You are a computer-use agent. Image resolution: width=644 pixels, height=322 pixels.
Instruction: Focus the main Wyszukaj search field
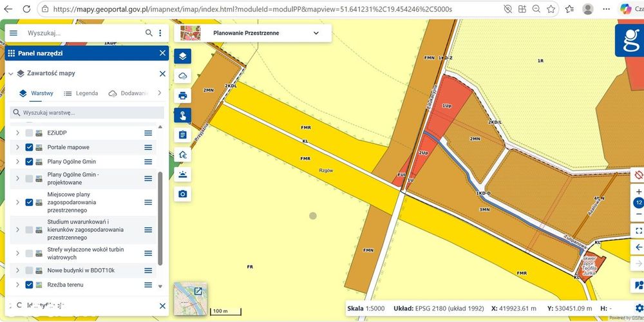(84, 33)
